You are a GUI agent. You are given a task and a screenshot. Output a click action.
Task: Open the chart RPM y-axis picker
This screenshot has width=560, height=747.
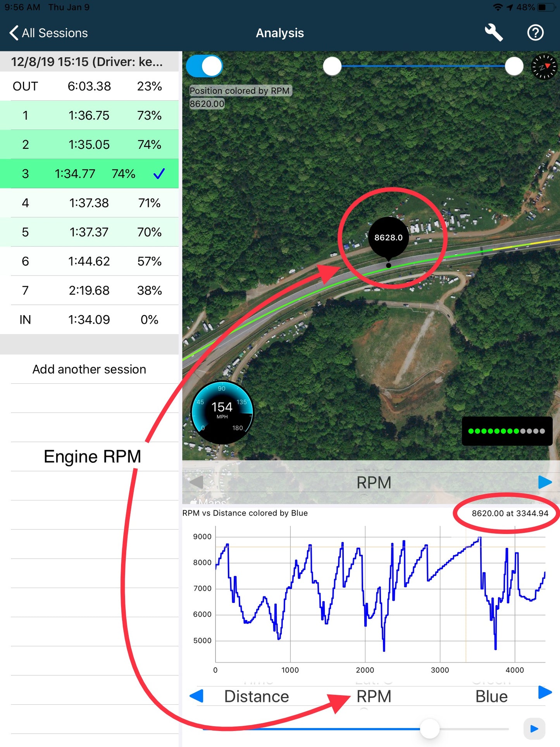pos(374,697)
